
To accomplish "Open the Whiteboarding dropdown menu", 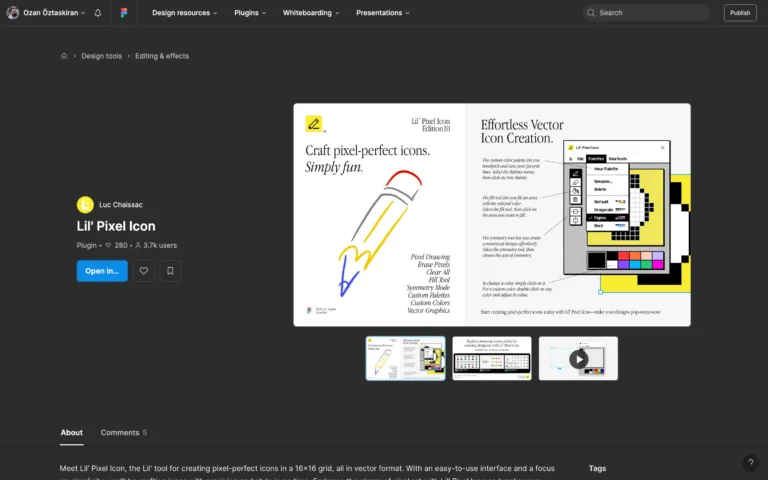I will (311, 13).
